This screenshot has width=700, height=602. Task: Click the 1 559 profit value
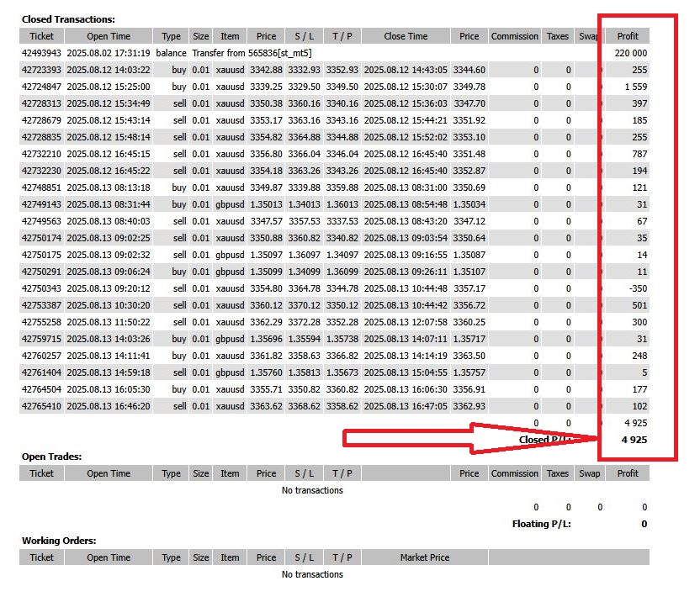coord(635,87)
